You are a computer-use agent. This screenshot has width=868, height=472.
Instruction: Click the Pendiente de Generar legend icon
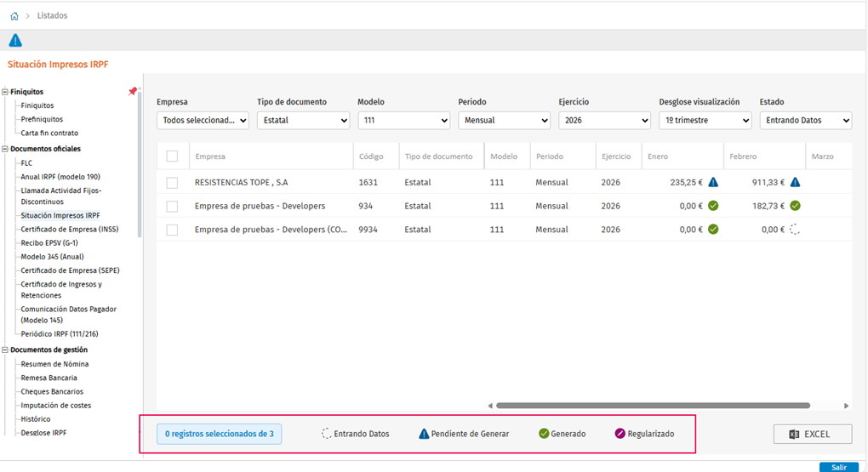[x=424, y=434]
